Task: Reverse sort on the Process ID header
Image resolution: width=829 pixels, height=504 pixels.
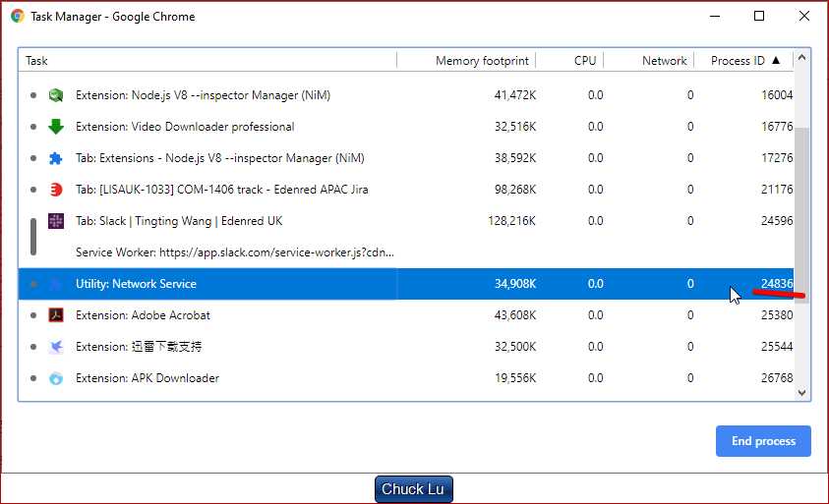Action: [x=745, y=61]
